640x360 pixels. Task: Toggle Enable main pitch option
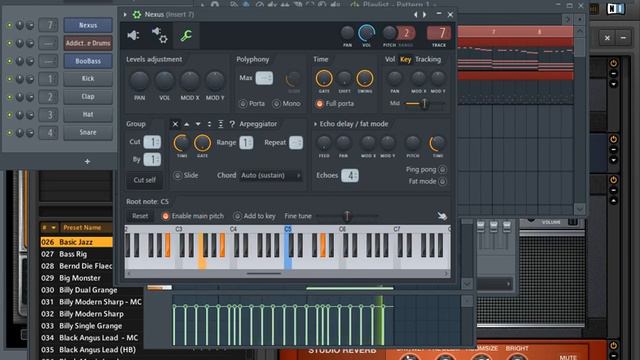(x=193, y=216)
